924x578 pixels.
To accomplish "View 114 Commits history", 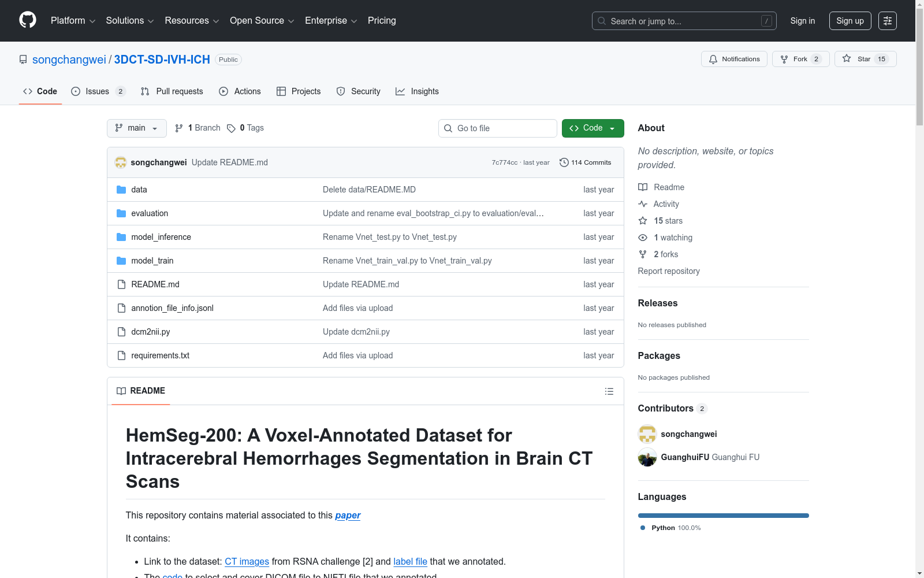I will coord(586,162).
